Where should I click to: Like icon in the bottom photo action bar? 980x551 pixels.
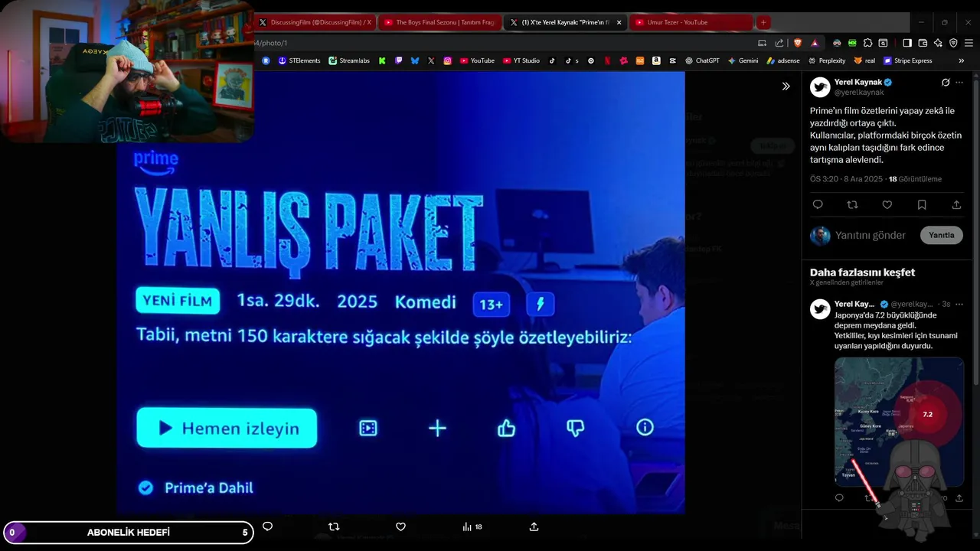pos(400,527)
